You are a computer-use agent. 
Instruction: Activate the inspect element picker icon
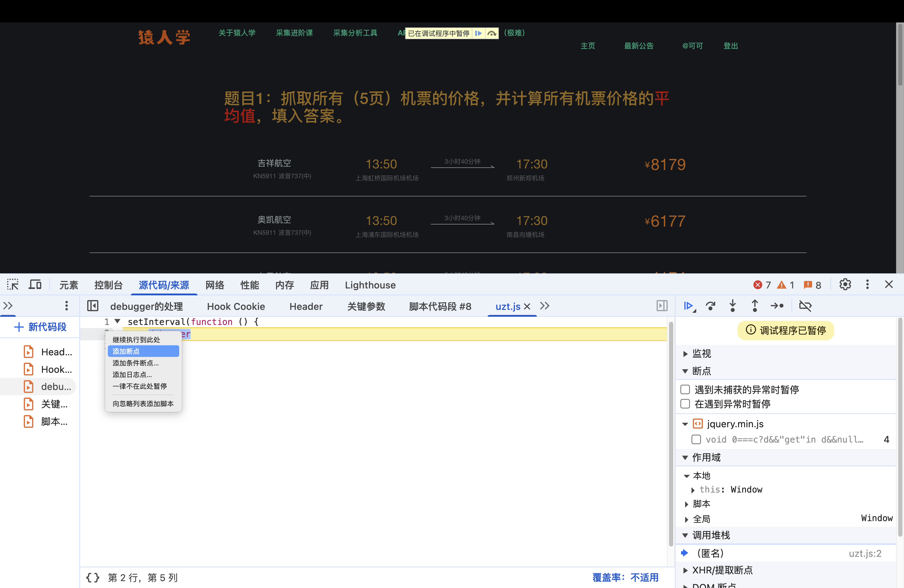(x=12, y=284)
